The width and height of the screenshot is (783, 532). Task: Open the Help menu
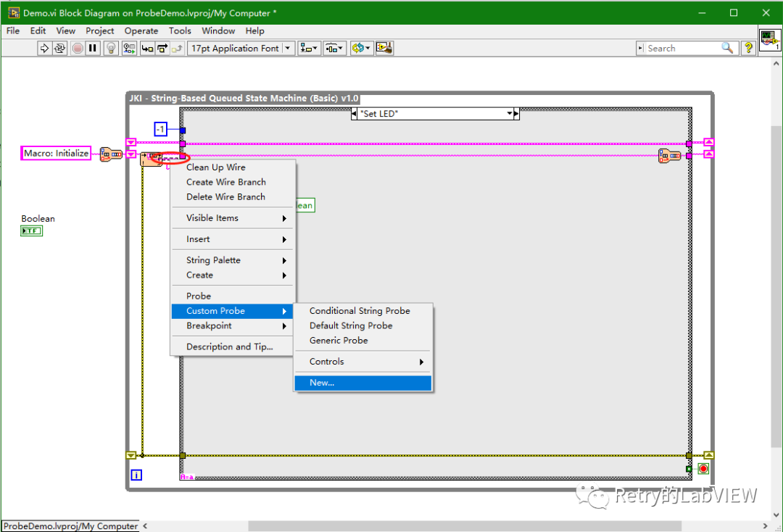click(254, 30)
